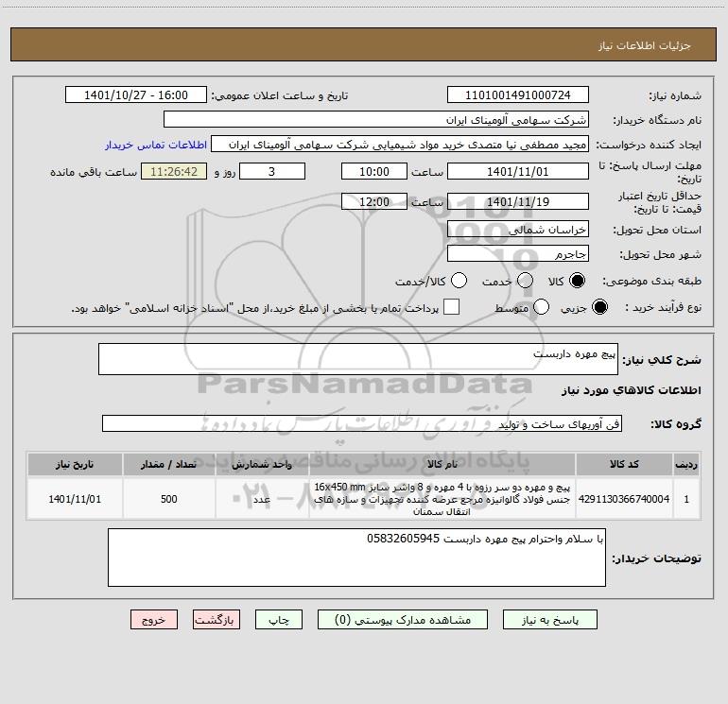This screenshot has height=704, width=728.
Task: Click the نام کالا column header
Action: 442,465
